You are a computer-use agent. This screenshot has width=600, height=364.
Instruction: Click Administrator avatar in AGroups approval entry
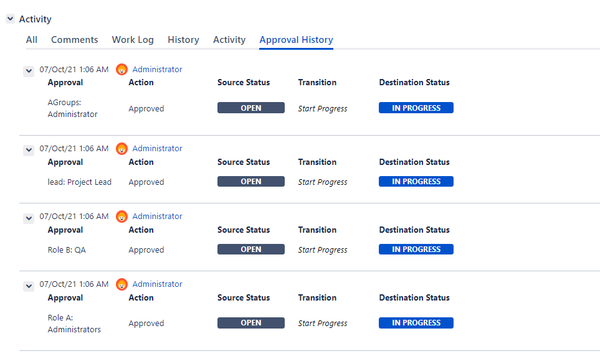pos(121,70)
